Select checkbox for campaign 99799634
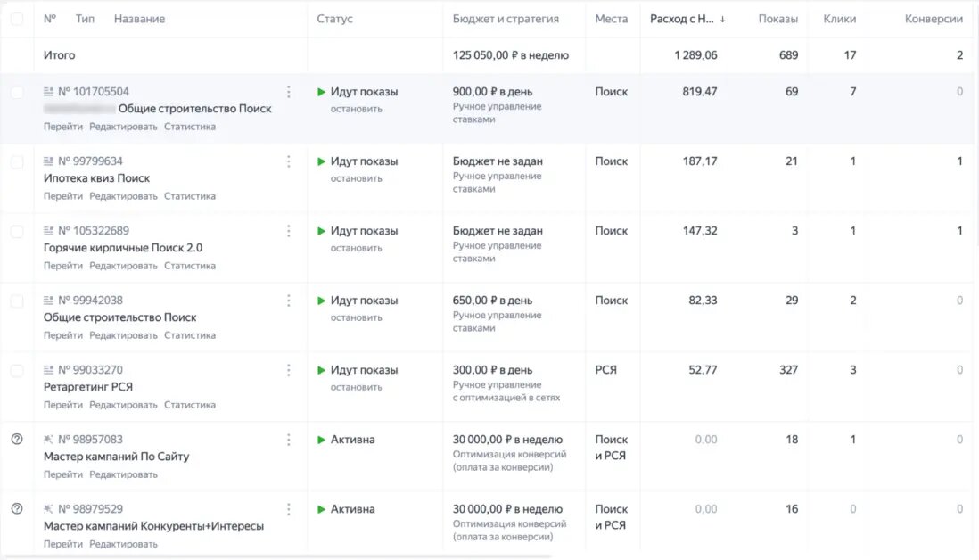 click(17, 161)
